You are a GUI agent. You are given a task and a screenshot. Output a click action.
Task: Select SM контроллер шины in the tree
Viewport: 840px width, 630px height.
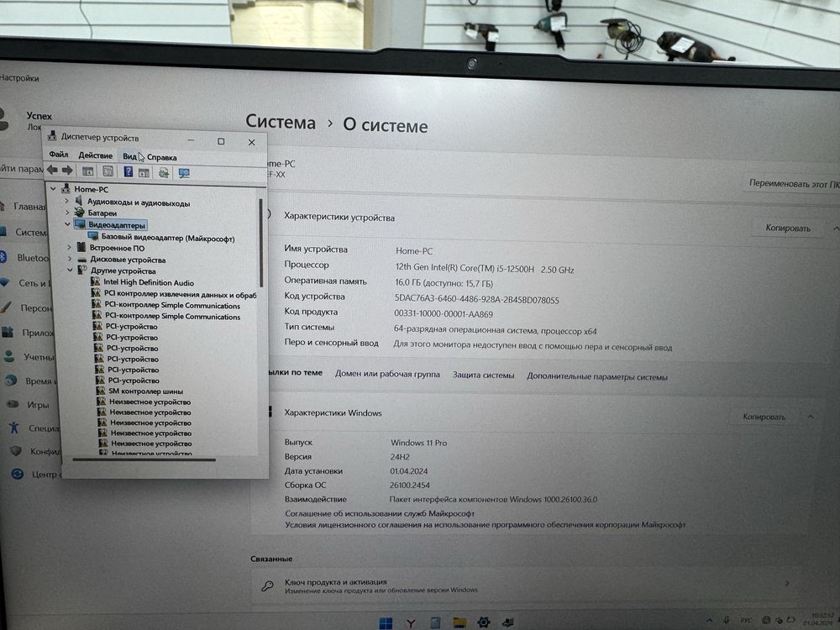145,391
